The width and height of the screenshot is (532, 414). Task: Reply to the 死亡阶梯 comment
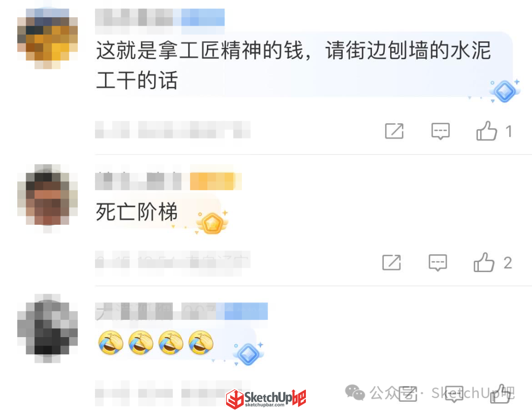click(438, 262)
